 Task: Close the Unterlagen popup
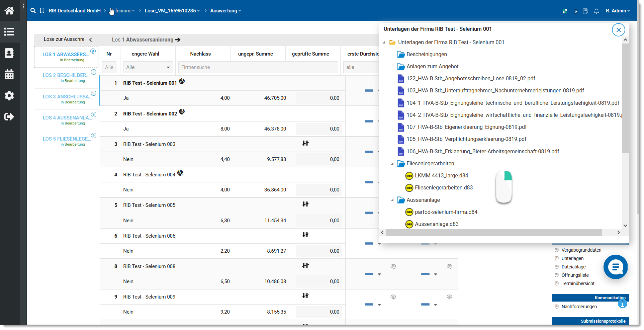coord(619,30)
